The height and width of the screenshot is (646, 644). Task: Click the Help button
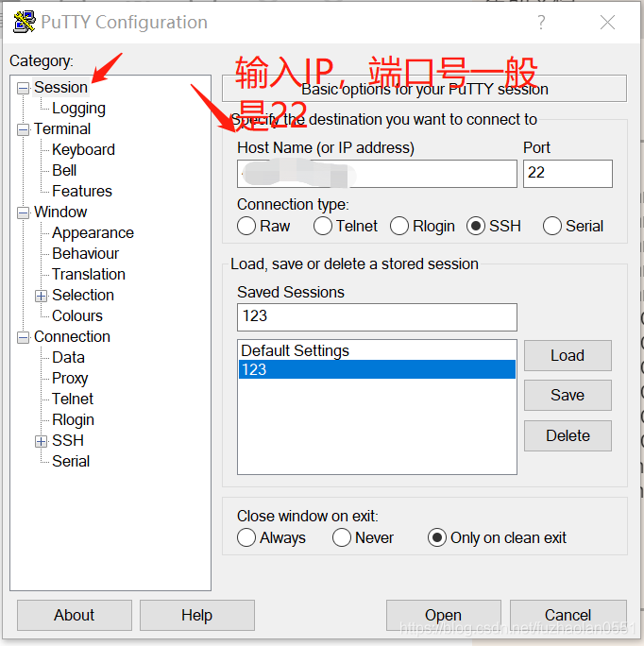click(197, 616)
